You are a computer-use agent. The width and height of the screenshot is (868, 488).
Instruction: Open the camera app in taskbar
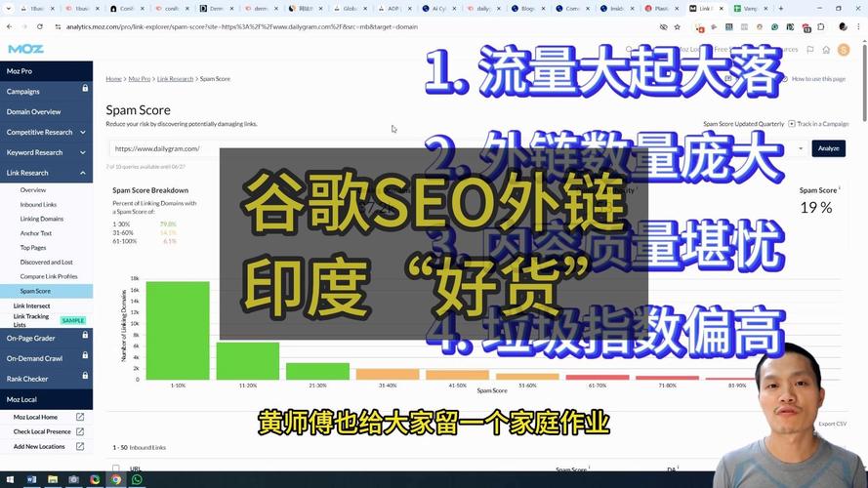pos(73,479)
